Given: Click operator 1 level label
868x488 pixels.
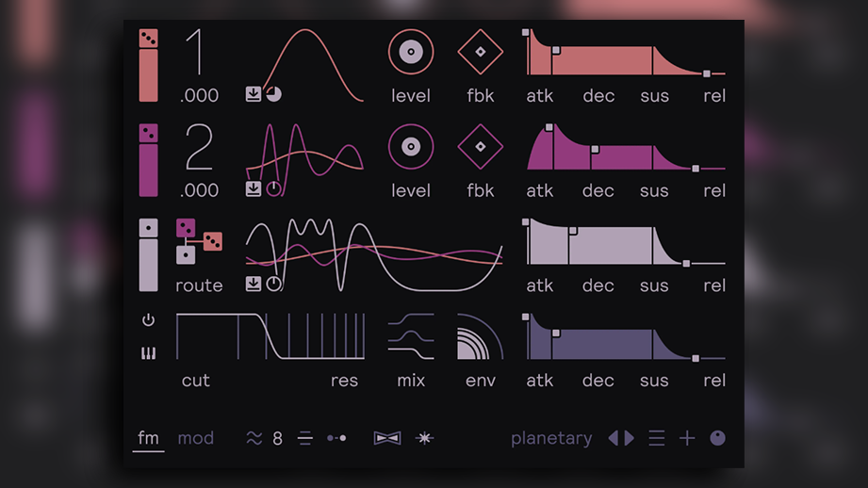Looking at the screenshot, I should click(411, 96).
